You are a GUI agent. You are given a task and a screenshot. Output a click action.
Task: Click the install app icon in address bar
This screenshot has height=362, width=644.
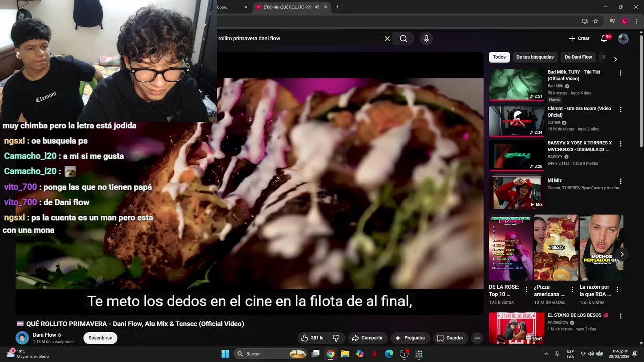coord(585,21)
